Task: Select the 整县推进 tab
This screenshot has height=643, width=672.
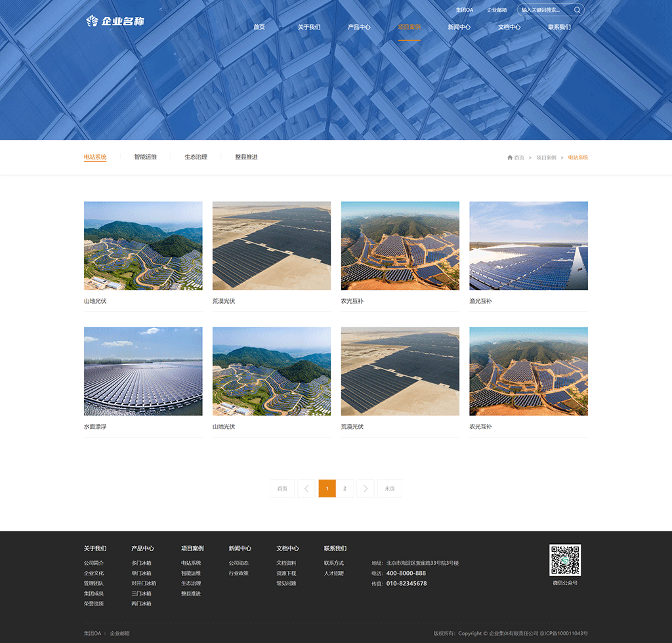Action: 246,157
